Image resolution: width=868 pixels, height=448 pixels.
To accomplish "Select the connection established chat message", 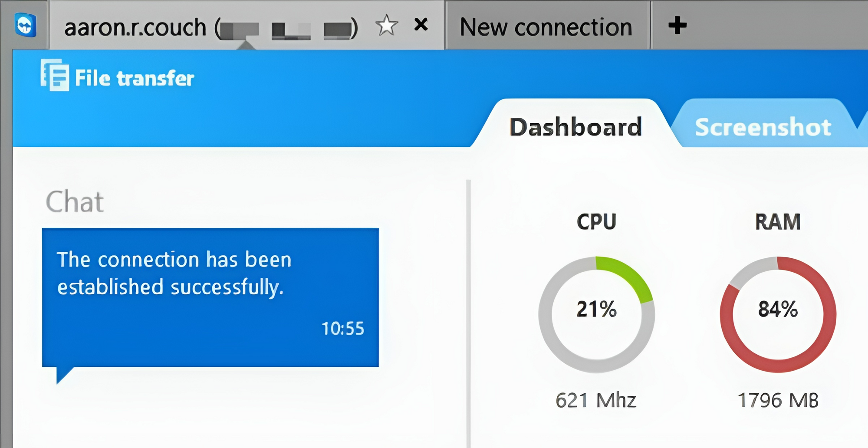I will [x=210, y=297].
